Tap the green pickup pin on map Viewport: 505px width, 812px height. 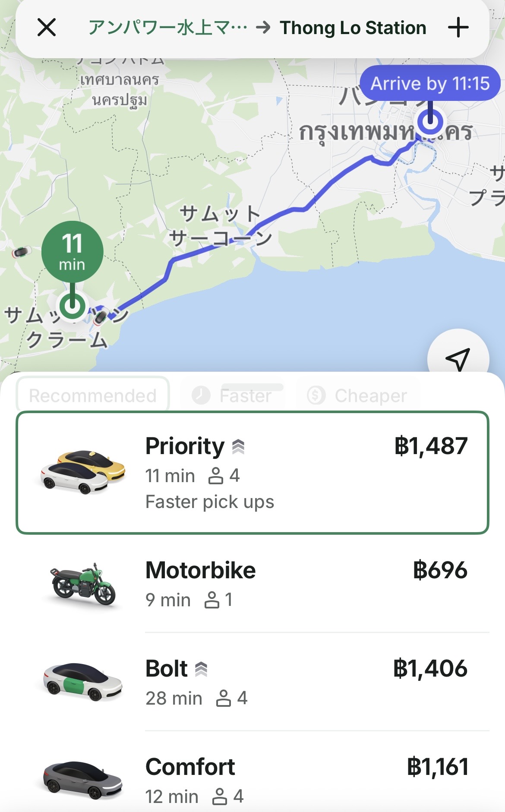[72, 306]
